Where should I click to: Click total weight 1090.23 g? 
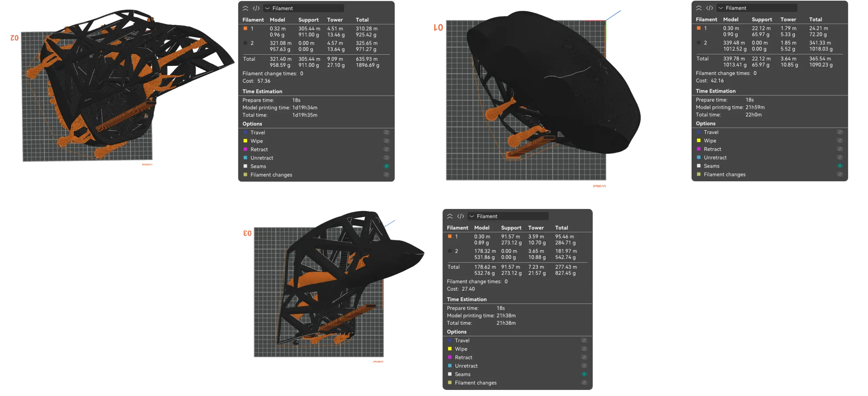click(x=821, y=65)
